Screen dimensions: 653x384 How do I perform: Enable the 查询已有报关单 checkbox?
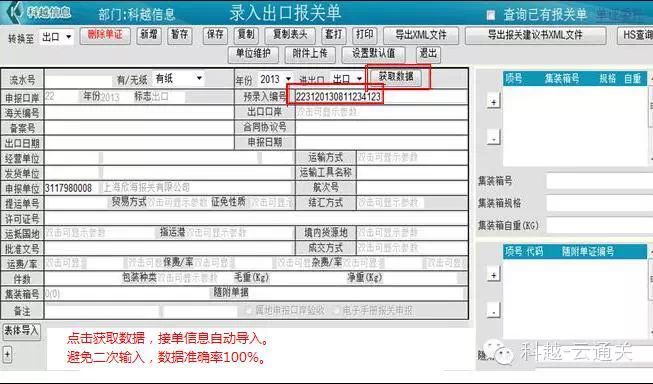[491, 15]
